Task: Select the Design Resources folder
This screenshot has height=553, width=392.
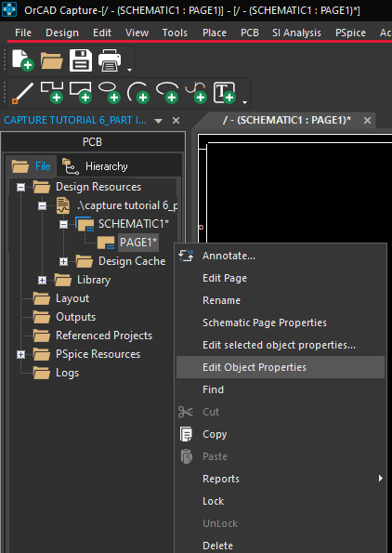Action: click(x=98, y=187)
